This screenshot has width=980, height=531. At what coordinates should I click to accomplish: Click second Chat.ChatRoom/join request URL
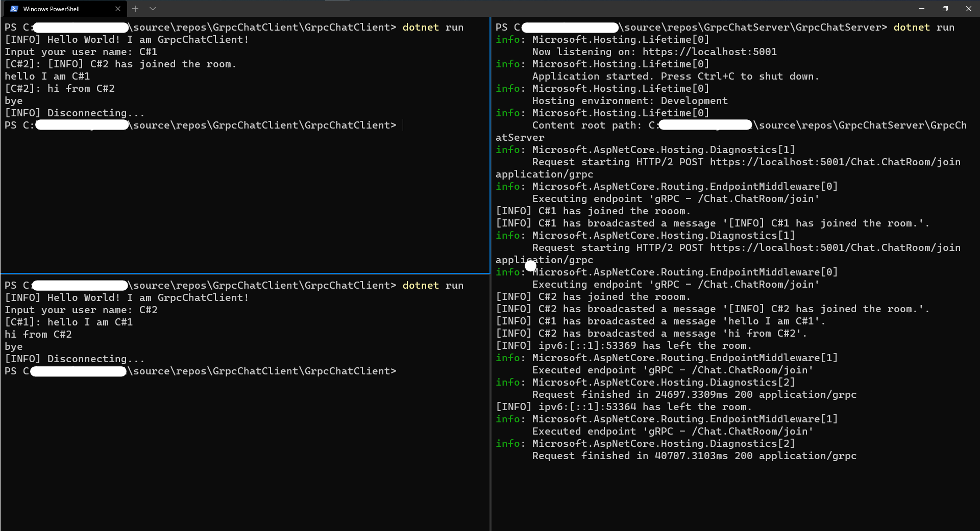[835, 248]
